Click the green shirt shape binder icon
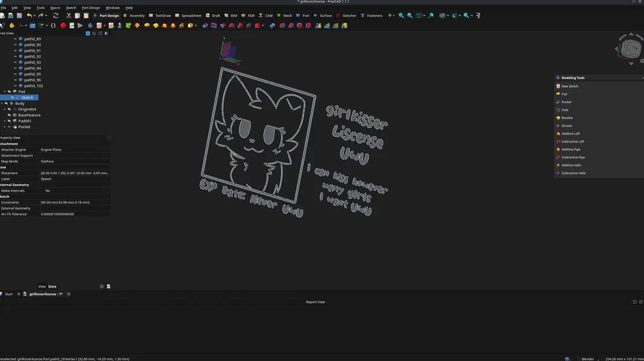The width and height of the screenshot is (644, 361). pyautogui.click(x=128, y=25)
